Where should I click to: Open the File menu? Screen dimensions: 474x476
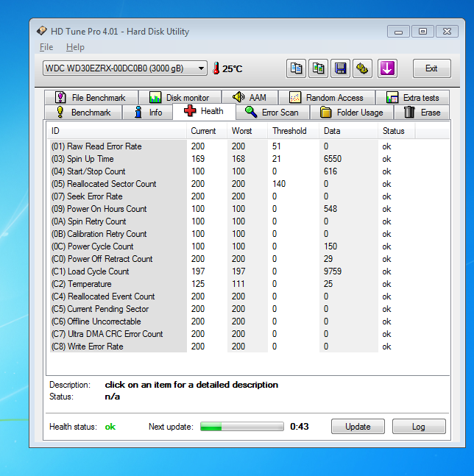[x=46, y=47]
